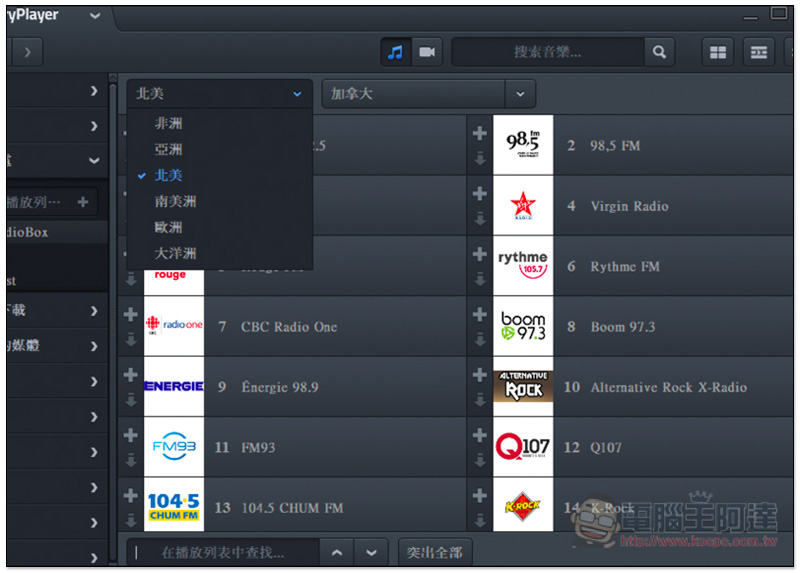
Task: Add 98,5 FM to playlist plus icon
Action: [479, 133]
